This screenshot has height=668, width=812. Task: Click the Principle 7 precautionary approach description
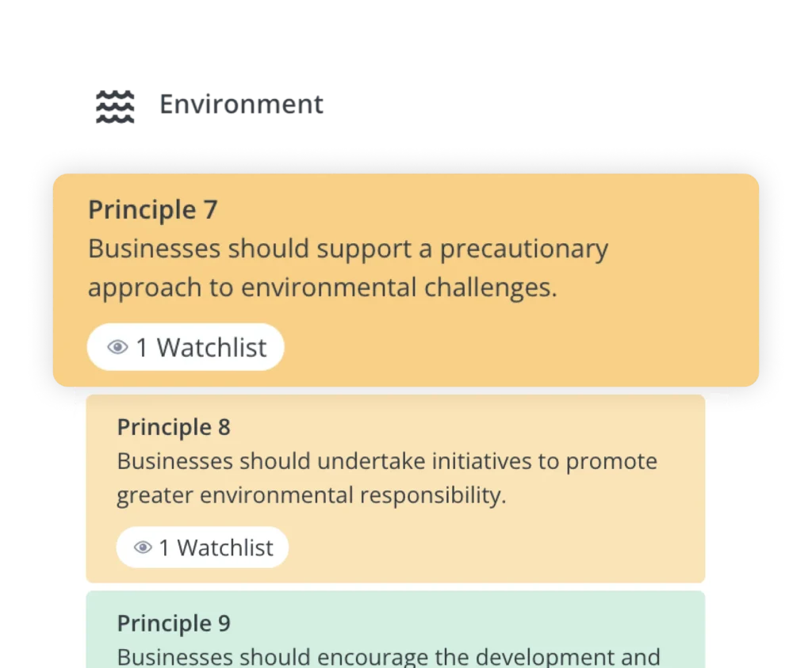point(348,268)
